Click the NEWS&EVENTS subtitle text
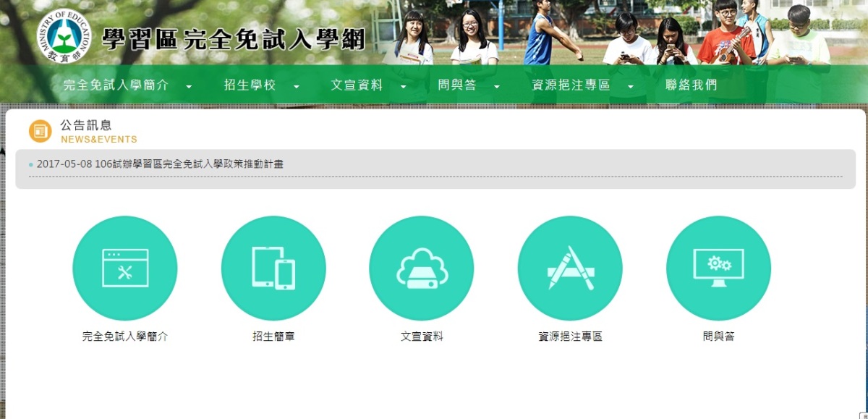Viewport: 868px width, 419px height. coord(99,139)
